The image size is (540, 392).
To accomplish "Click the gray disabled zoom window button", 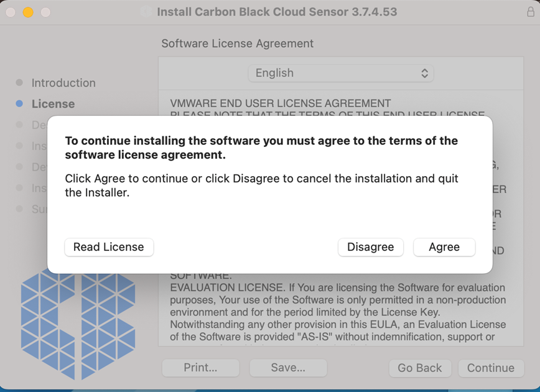I will pos(45,12).
